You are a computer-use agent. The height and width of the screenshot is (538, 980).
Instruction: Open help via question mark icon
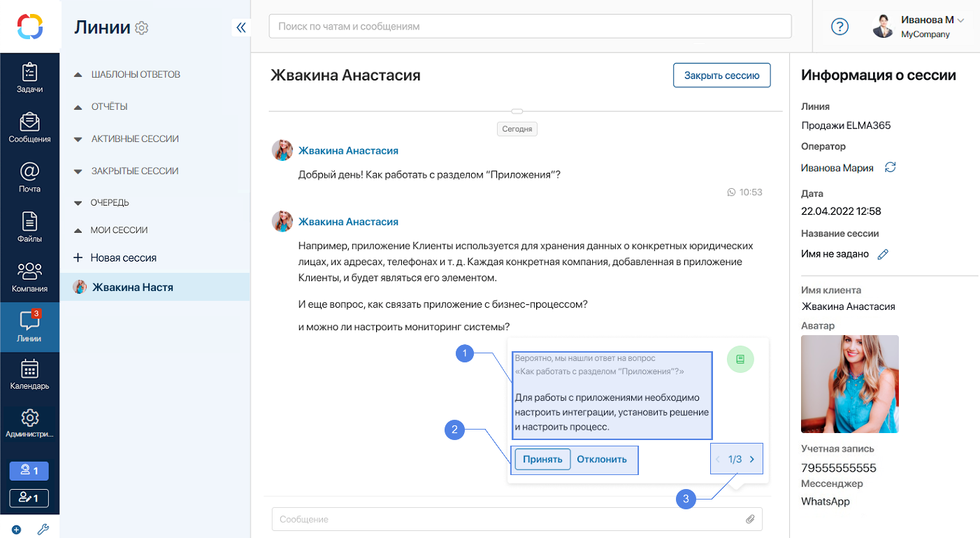tap(840, 27)
